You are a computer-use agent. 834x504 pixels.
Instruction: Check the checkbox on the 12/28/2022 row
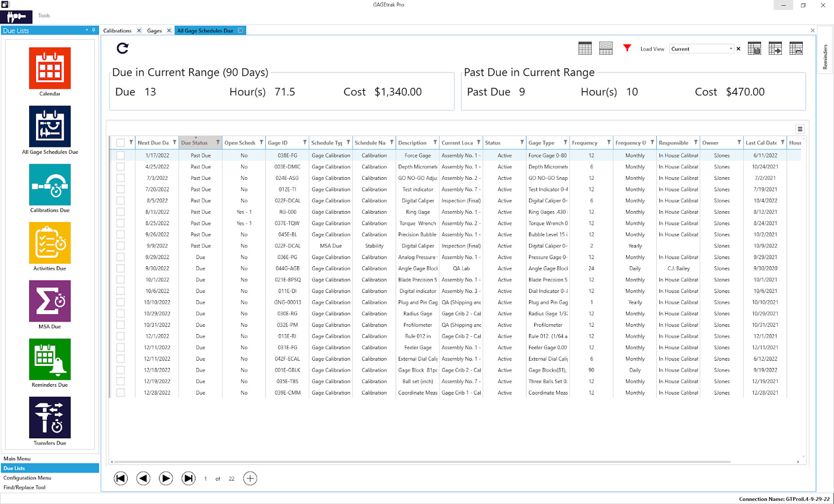pyautogui.click(x=120, y=392)
